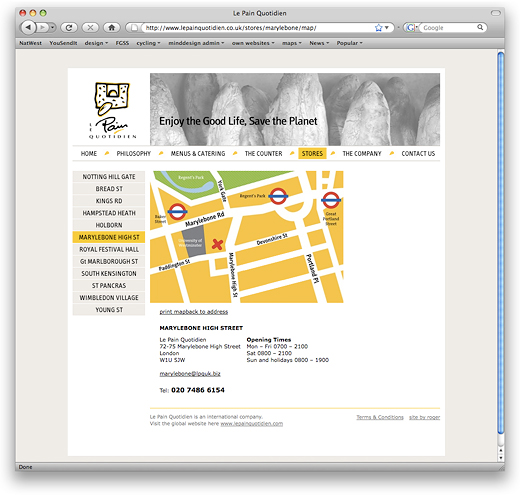Open the back/forward history dropdown arrow
Screen dimensions: 520x495
pyautogui.click(x=52, y=27)
